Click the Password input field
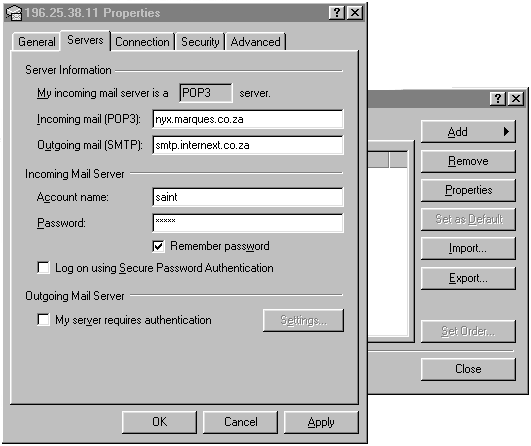The image size is (531, 446). (x=248, y=223)
